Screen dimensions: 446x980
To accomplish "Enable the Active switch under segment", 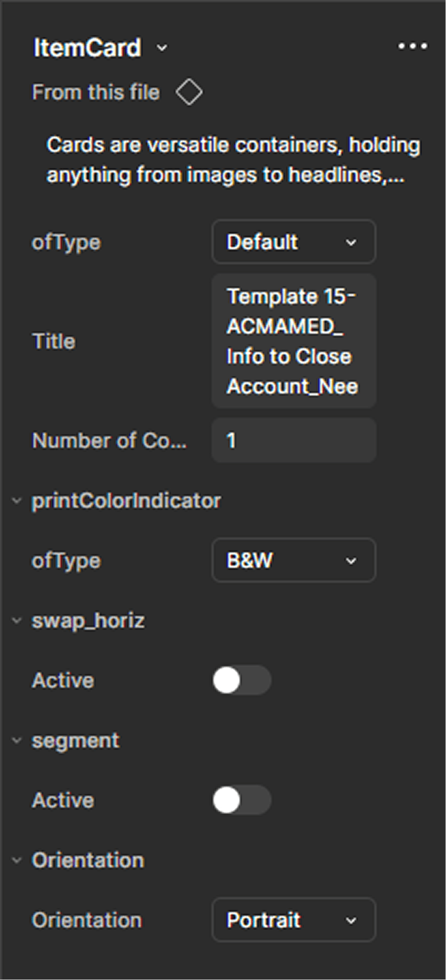I will pyautogui.click(x=241, y=801).
